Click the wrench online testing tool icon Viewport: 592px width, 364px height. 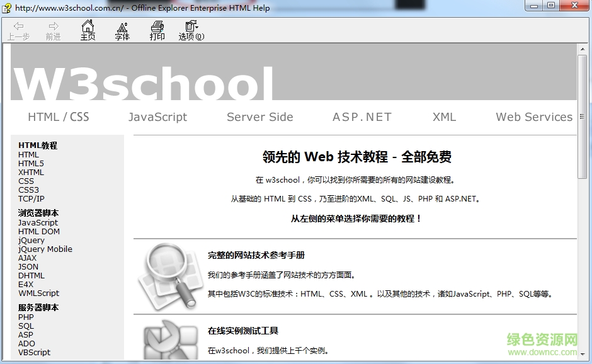pyautogui.click(x=169, y=338)
